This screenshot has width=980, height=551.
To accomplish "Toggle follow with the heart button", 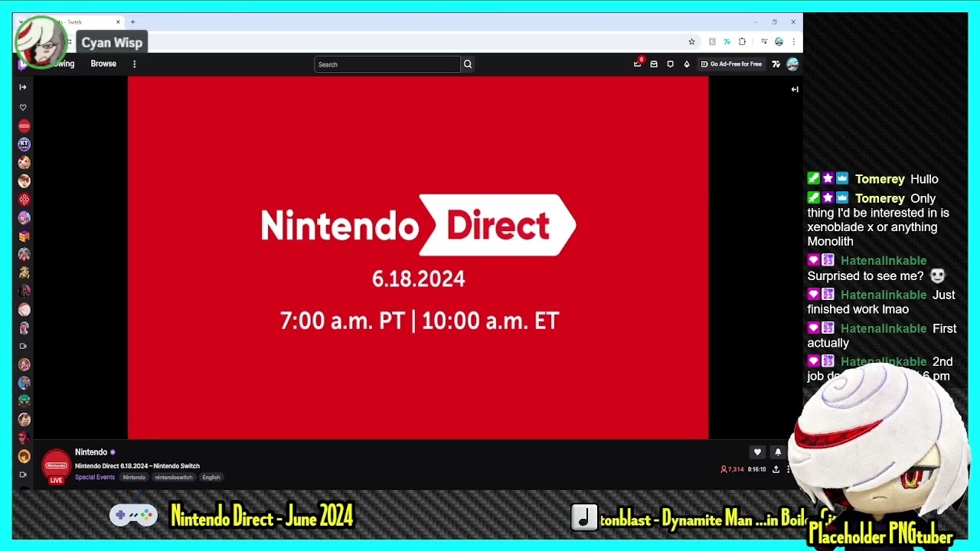I will [757, 452].
